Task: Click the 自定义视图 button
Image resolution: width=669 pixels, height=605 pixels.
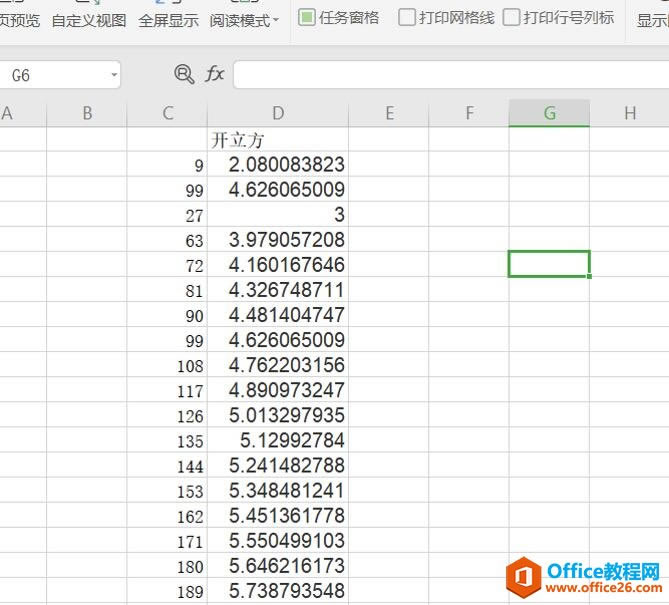Action: 89,20
